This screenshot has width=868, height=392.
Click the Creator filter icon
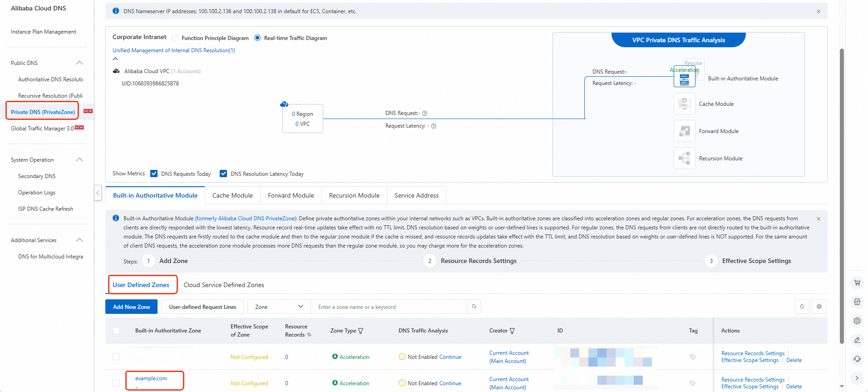[512, 331]
